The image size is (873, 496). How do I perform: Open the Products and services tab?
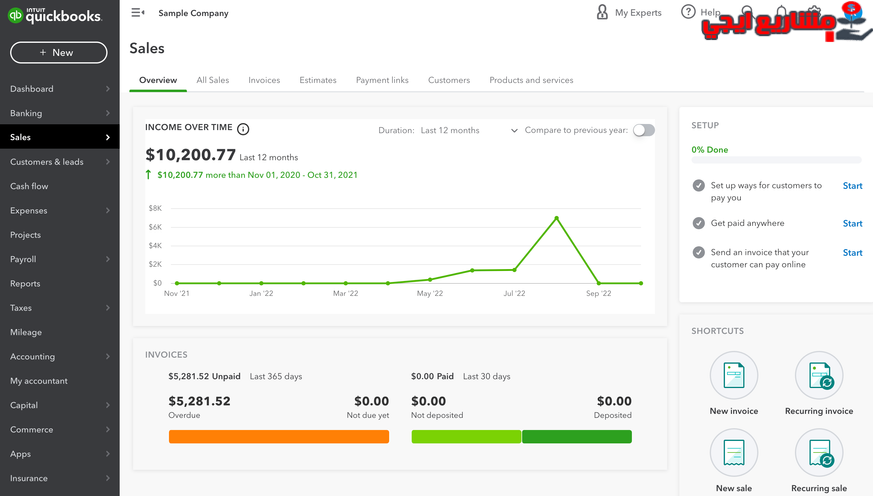pyautogui.click(x=531, y=80)
